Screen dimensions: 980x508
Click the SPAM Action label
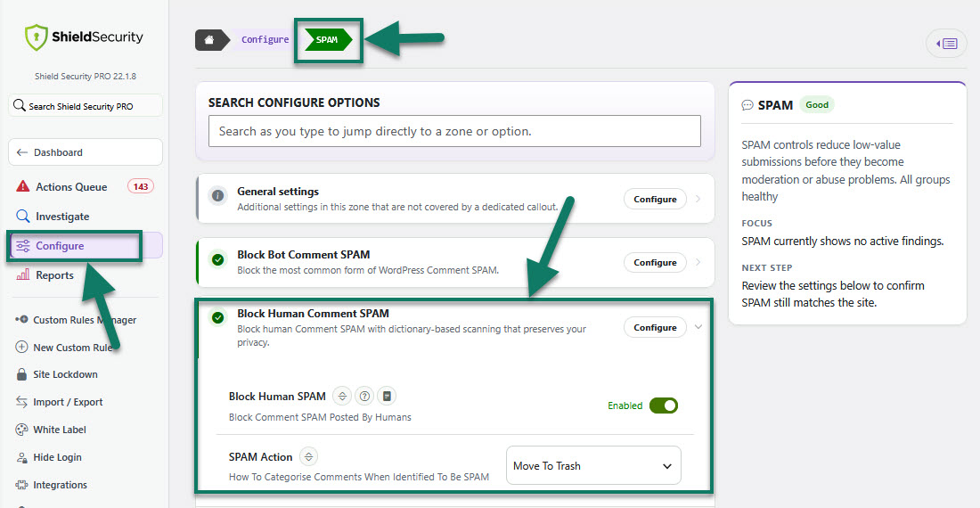261,457
